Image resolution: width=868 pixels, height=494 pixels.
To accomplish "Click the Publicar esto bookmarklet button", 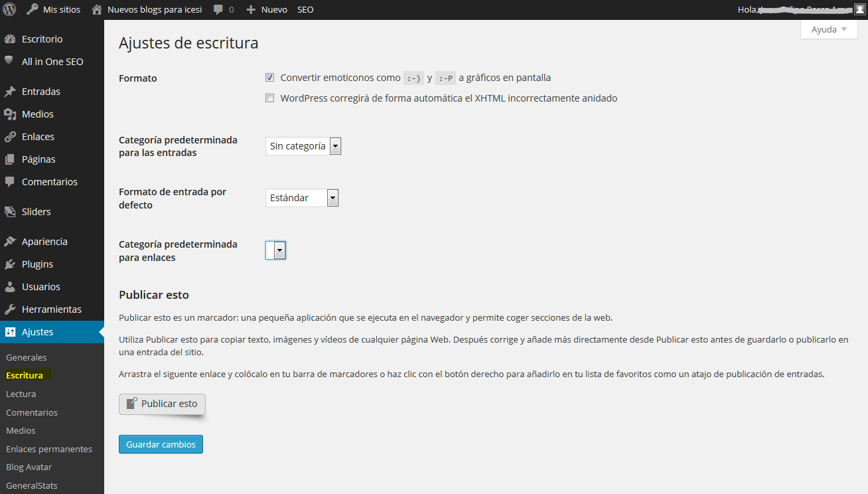I will [163, 404].
